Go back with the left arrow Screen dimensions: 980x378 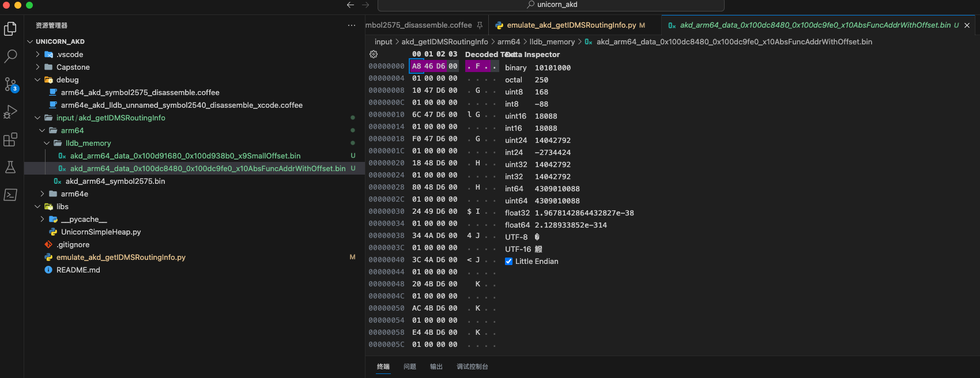pos(350,5)
